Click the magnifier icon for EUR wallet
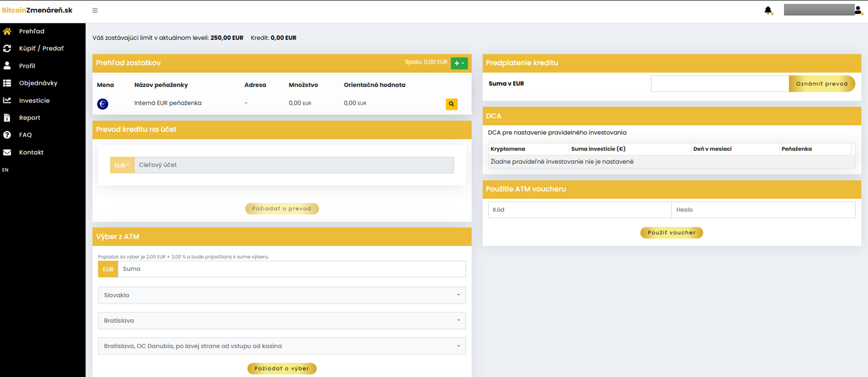 (x=452, y=104)
